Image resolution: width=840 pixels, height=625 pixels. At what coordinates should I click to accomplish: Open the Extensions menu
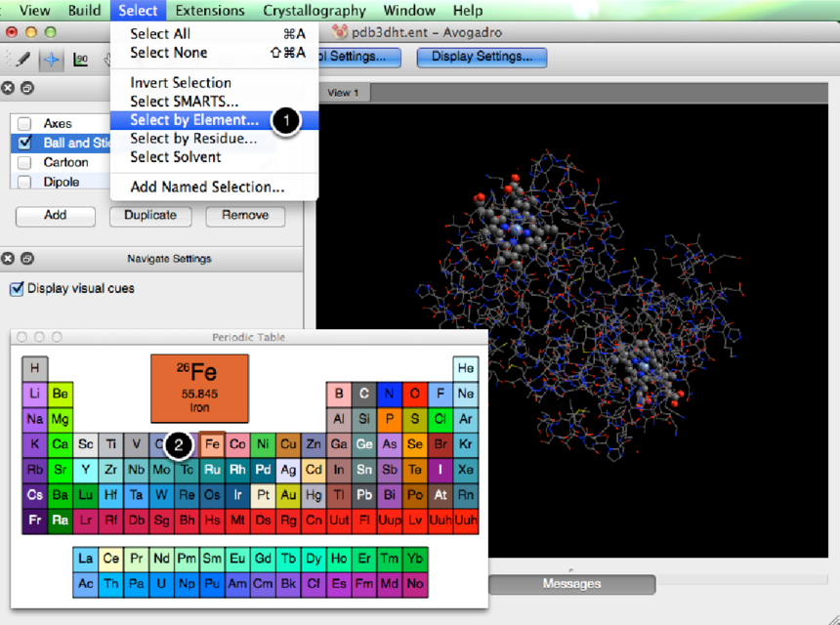pyautogui.click(x=211, y=11)
